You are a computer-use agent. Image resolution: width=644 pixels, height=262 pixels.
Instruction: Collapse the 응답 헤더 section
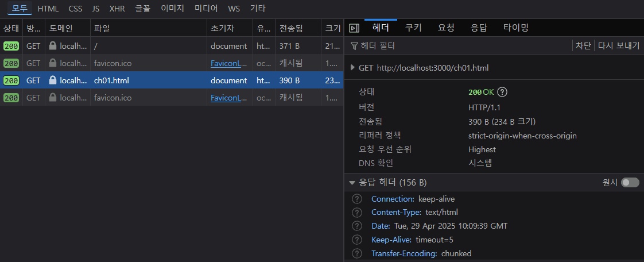coord(352,183)
